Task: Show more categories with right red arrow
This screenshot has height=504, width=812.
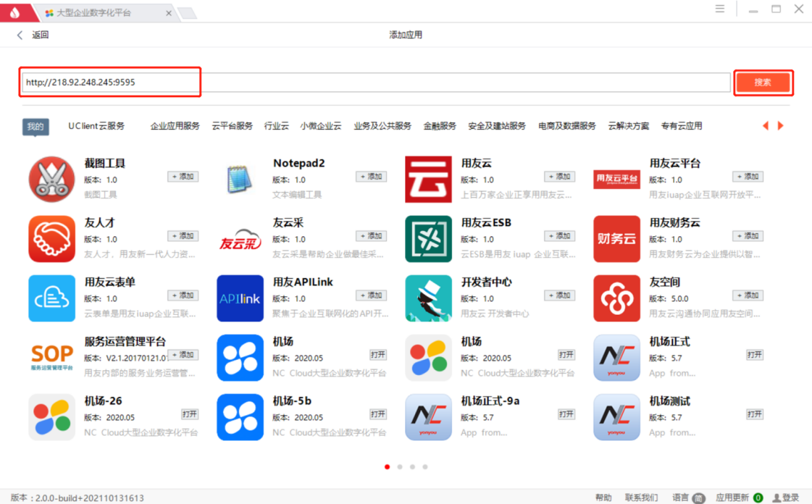Action: pos(780,126)
